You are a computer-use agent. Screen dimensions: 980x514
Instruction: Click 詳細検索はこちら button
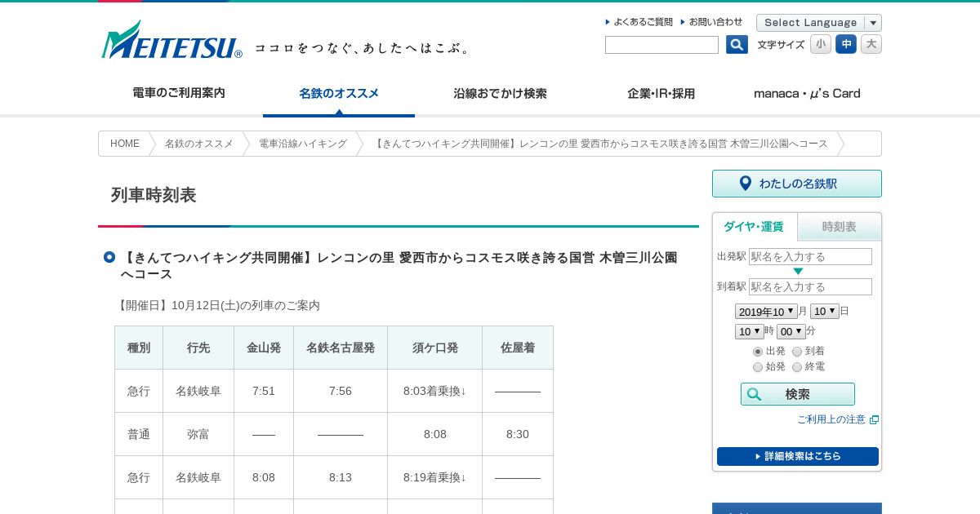coord(798,456)
